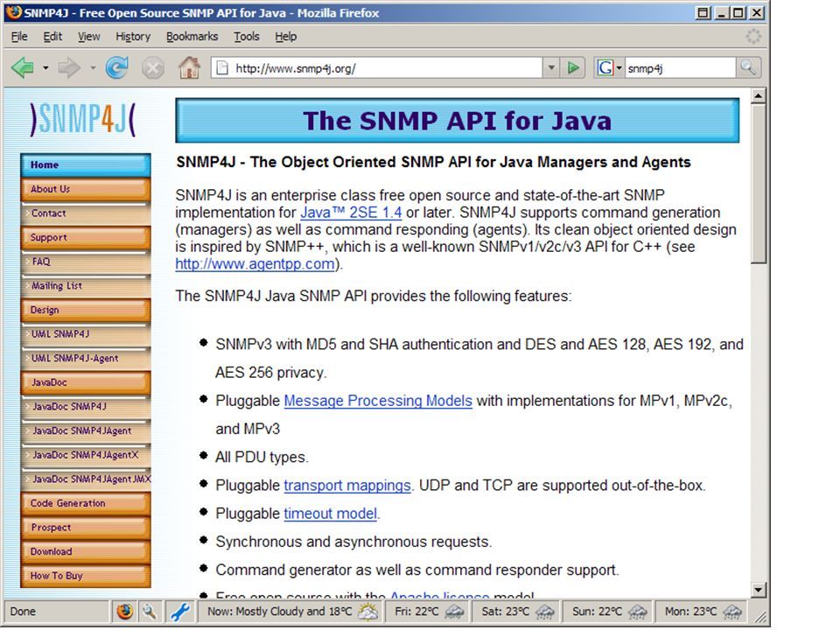Open the Mailing List sidebar page

pyautogui.click(x=86, y=285)
